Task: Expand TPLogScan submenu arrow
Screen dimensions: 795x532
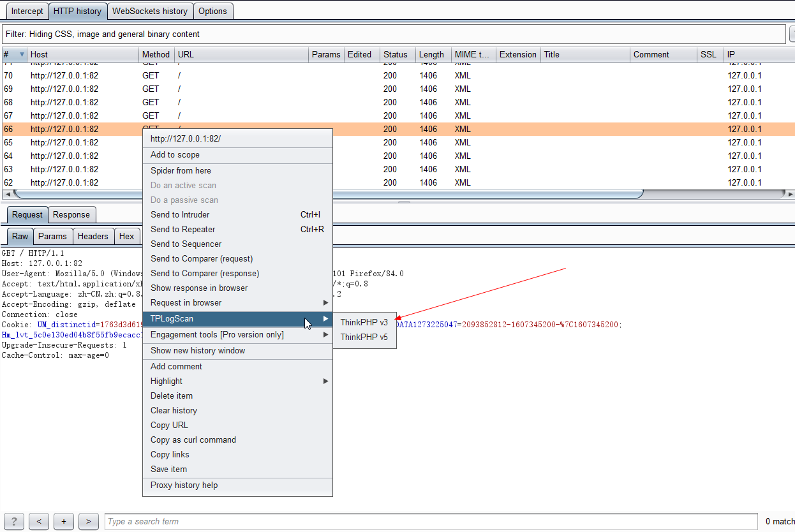Action: 325,318
